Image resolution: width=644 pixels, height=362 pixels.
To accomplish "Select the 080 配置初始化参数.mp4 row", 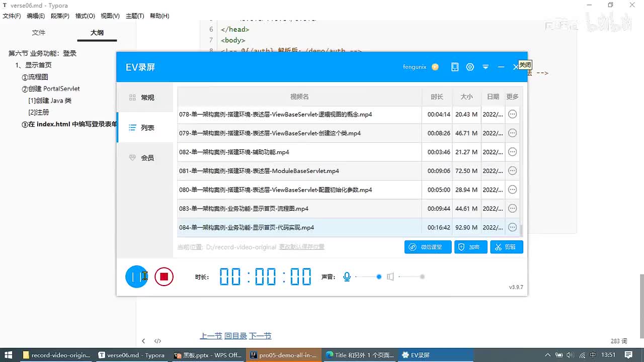I will pyautogui.click(x=348, y=190).
